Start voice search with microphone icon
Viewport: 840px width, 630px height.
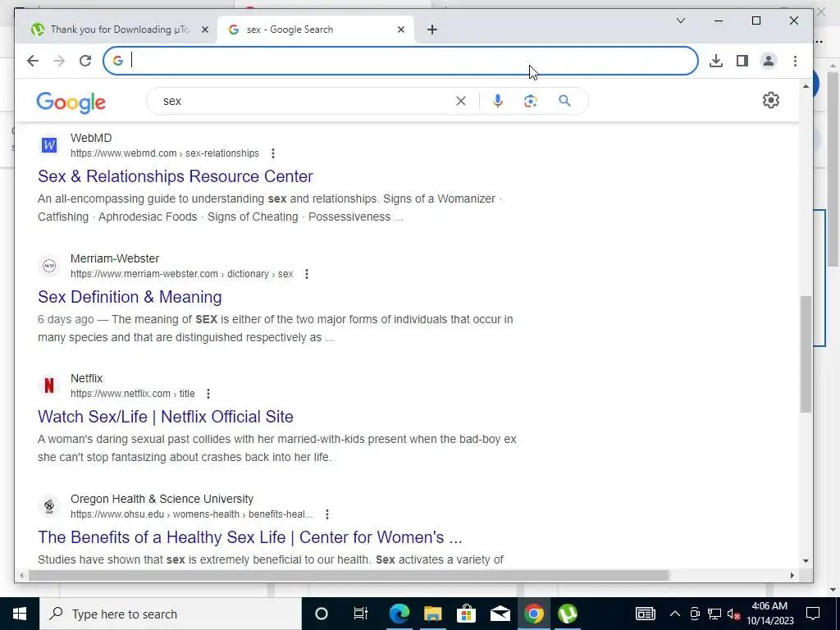(498, 101)
